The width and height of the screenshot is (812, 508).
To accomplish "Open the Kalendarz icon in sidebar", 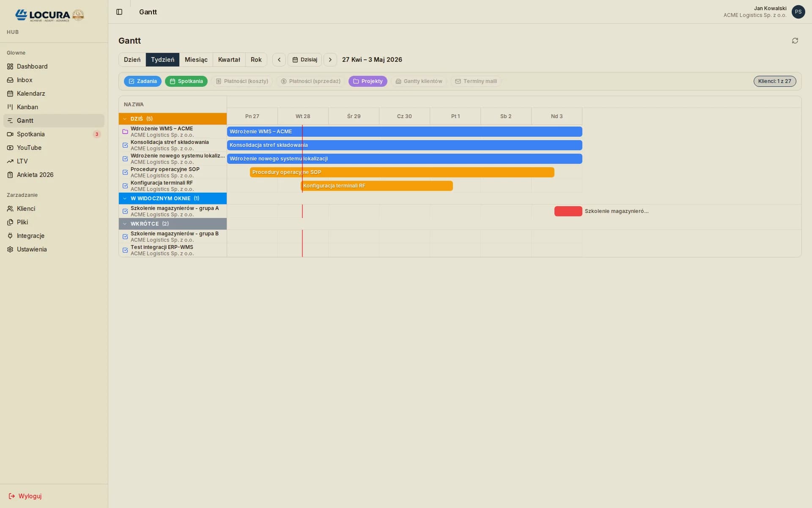I will 10,94.
